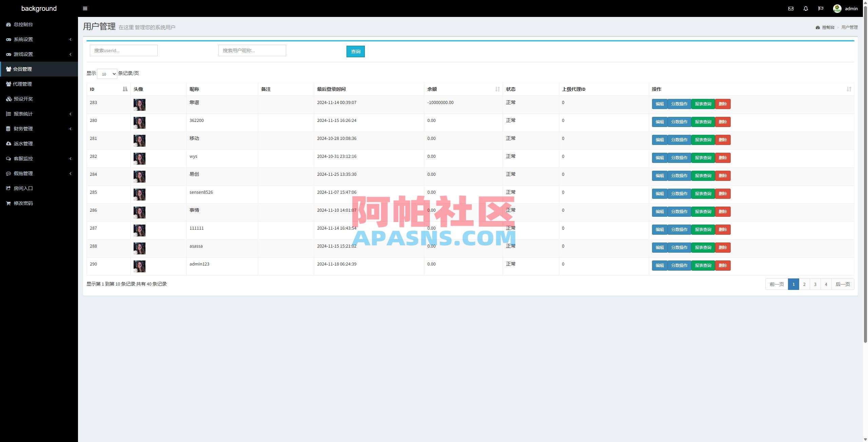
Task: Click the admin avatar in the top bar
Action: pyautogui.click(x=837, y=8)
